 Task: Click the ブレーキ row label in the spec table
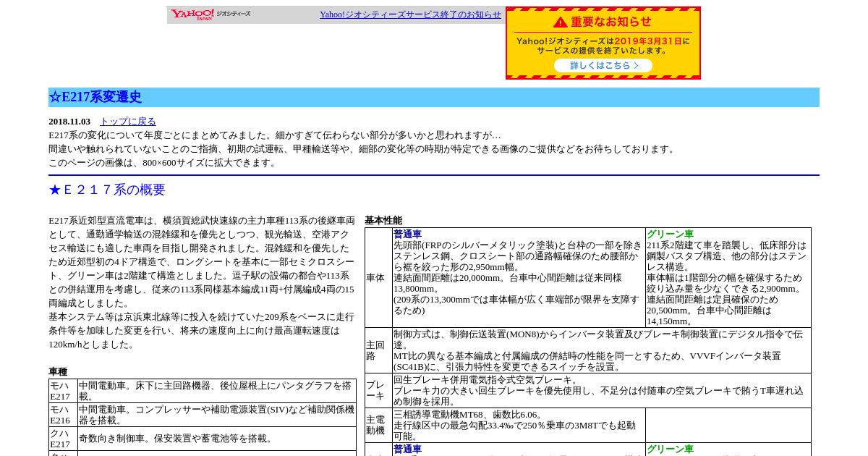(378, 390)
